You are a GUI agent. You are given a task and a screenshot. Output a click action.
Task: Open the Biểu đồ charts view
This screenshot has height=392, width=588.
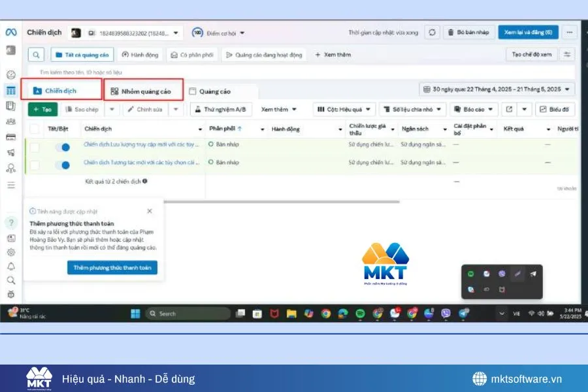point(555,109)
